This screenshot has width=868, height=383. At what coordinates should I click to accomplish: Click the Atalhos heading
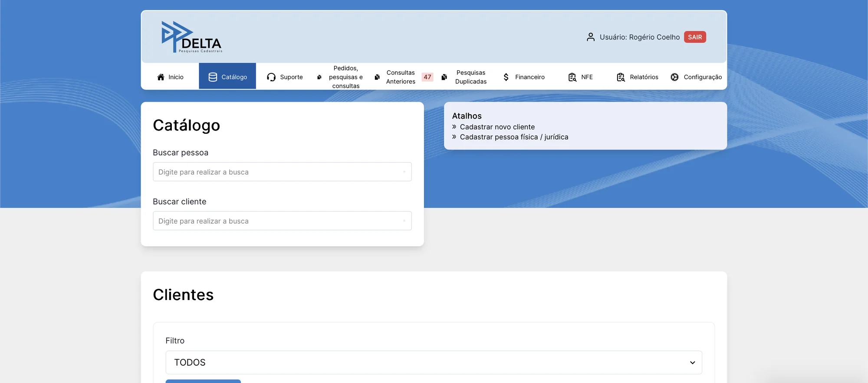click(x=467, y=116)
